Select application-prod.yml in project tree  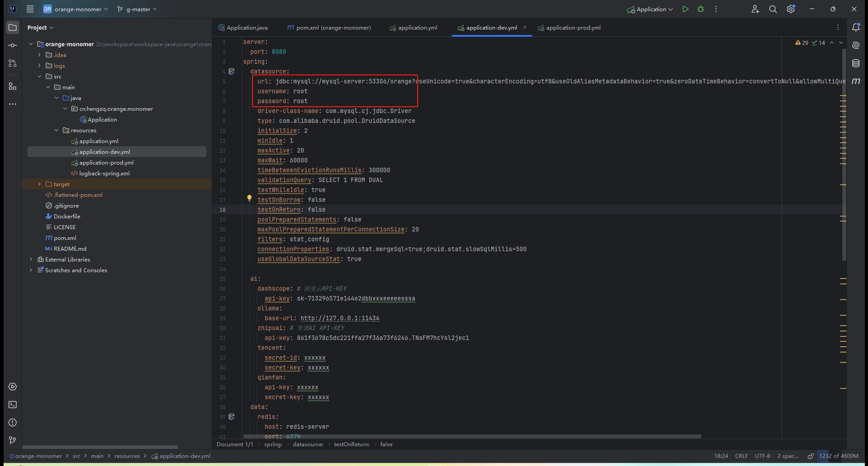(x=106, y=162)
